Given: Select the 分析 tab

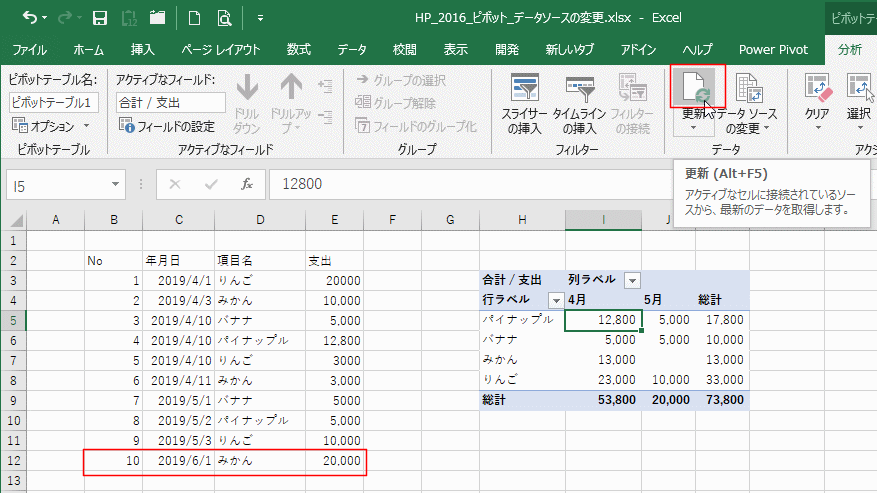Looking at the screenshot, I should tap(850, 50).
